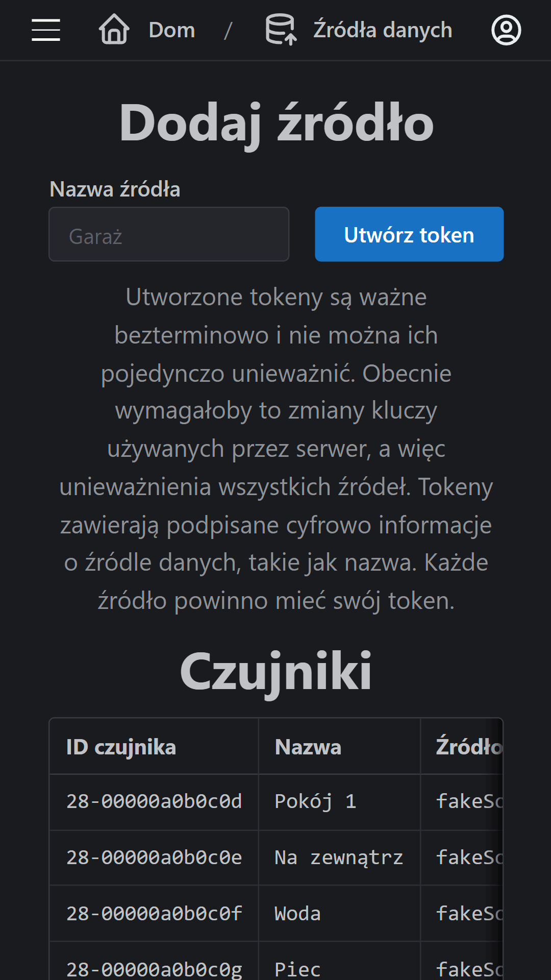Click the ID czujnika column header
The image size is (551, 980).
pos(121,747)
